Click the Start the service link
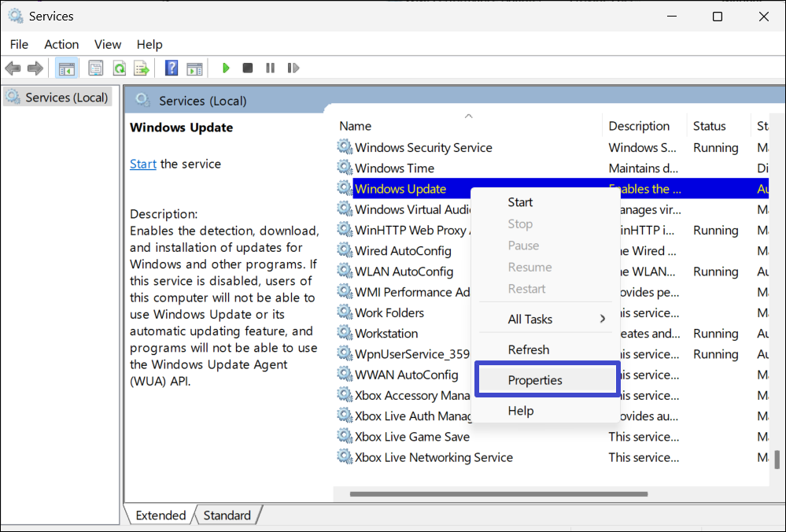 coord(143,164)
